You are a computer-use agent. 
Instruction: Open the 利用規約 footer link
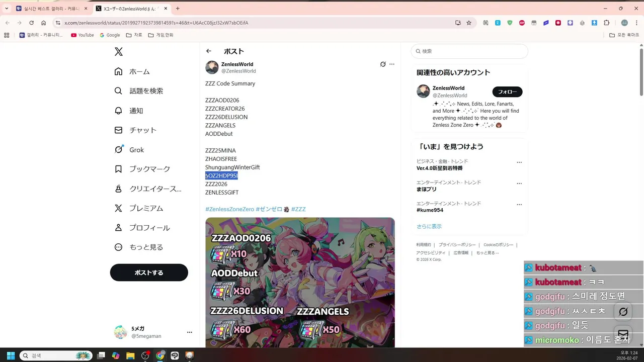point(424,245)
